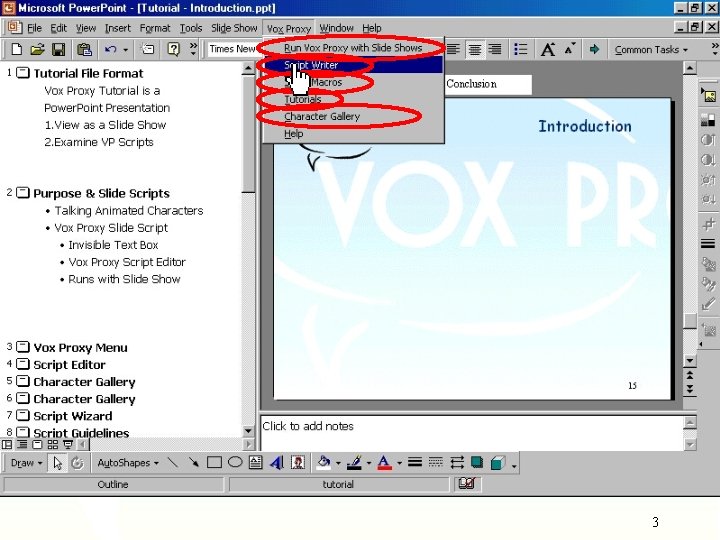Open the Times New Roman font box
The height and width of the screenshot is (540, 720).
[232, 49]
